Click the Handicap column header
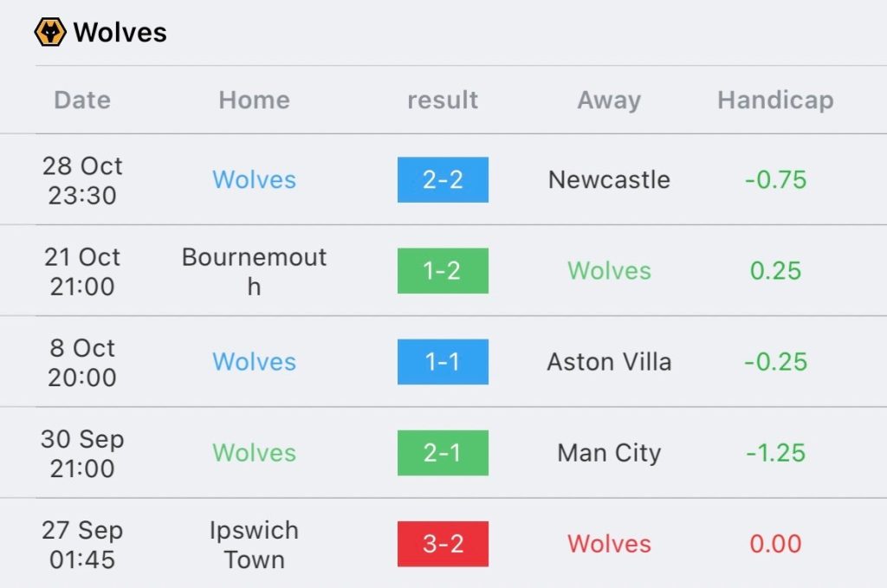Screen dimensions: 887x588 775,100
